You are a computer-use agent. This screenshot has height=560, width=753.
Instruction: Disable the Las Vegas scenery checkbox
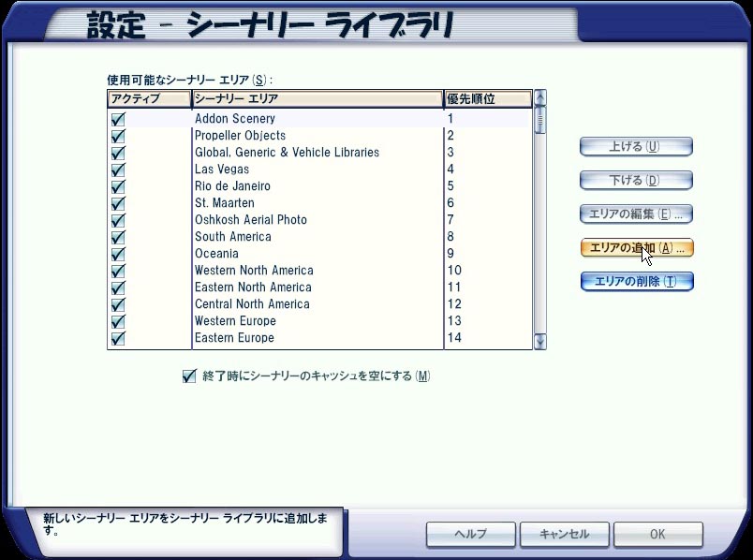[118, 169]
